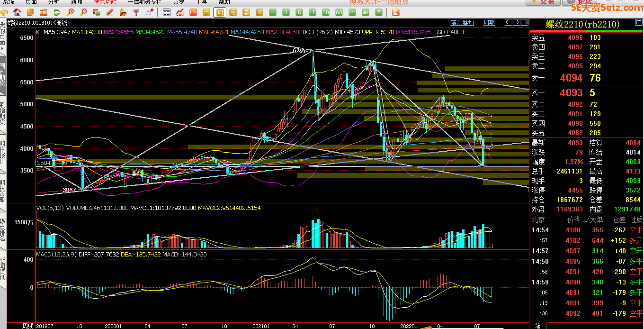Open the 分析 menu
The image size is (644, 329).
coord(54,2)
